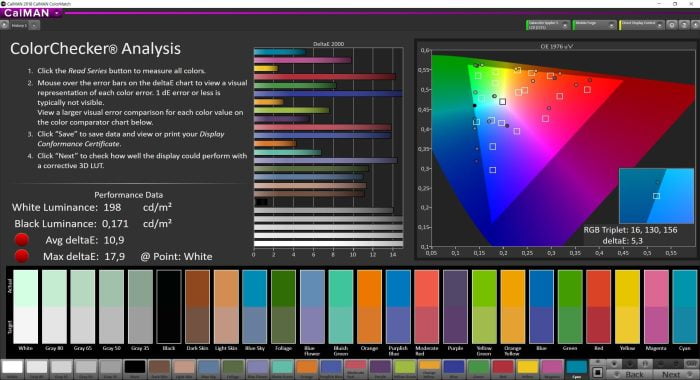Click the Blue Sky comparison swatch
The height and width of the screenshot is (380, 700).
[x=255, y=307]
